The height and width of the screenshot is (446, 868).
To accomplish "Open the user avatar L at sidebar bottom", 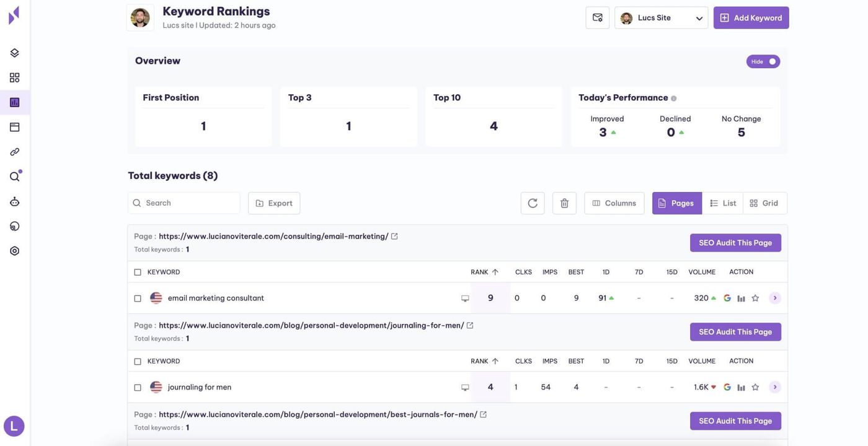I will pos(14,426).
